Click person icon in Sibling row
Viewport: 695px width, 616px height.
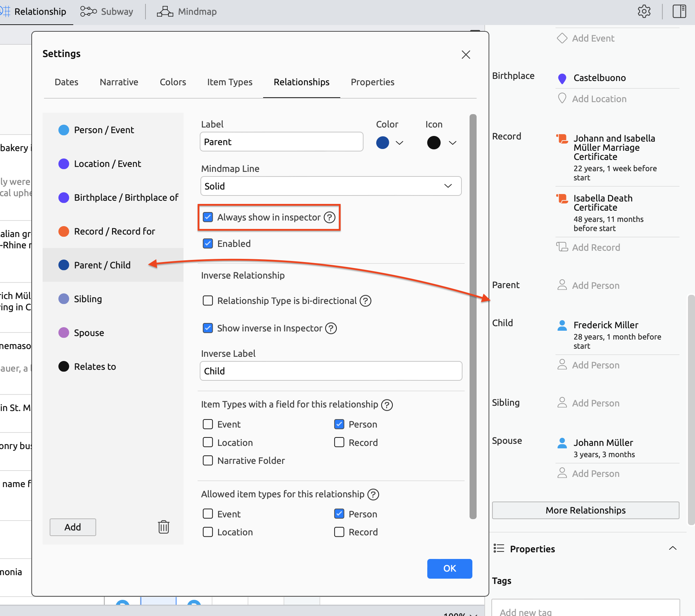pos(562,403)
